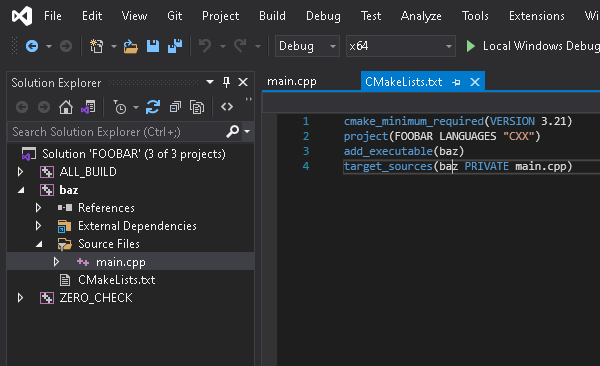Viewport: 600px width, 366px height.
Task: Click the Visual Studio logo icon
Action: (x=22, y=16)
